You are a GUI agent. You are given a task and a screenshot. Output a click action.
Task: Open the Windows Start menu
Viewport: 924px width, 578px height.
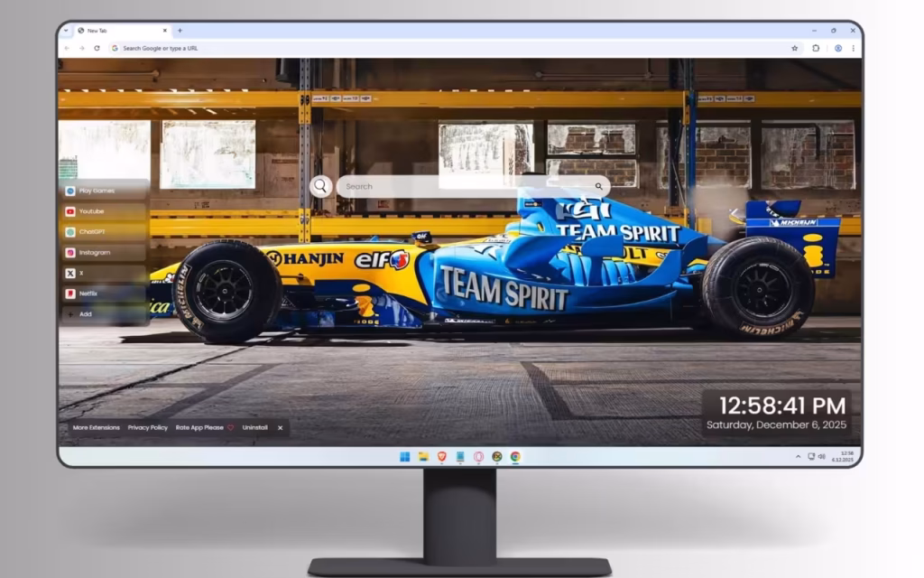coord(405,456)
